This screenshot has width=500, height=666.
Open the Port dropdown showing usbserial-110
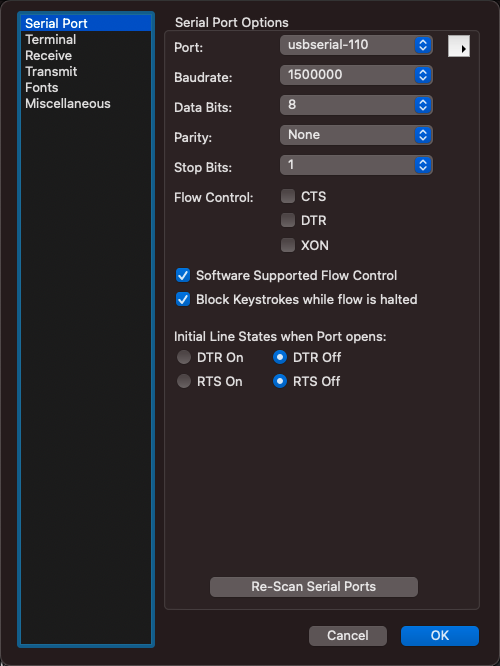pyautogui.click(x=356, y=45)
